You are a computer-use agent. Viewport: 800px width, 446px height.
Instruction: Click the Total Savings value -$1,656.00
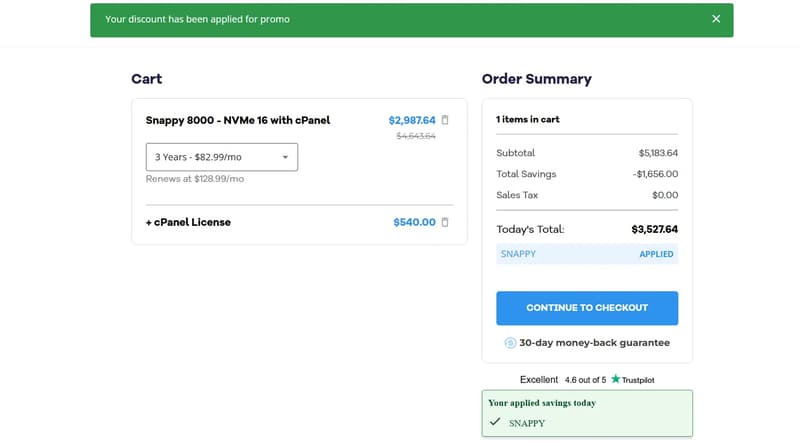click(x=655, y=174)
